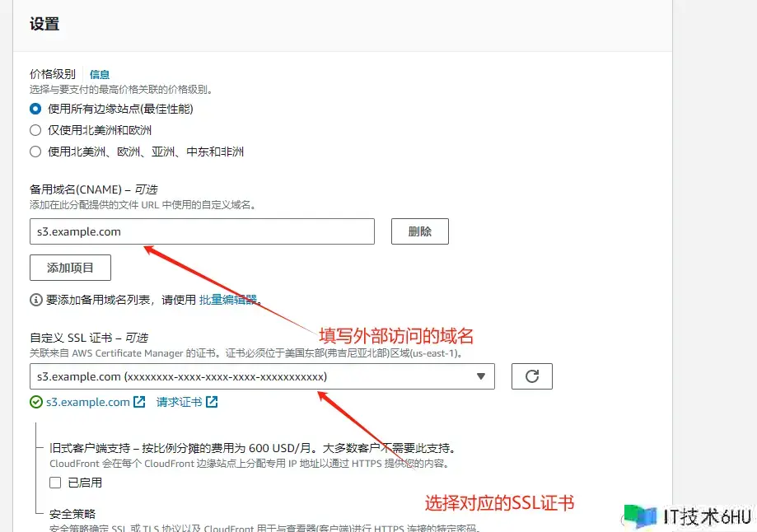Image resolution: width=757 pixels, height=532 pixels.
Task: Open the custom SSL certificate dropdown
Action: tap(262, 376)
